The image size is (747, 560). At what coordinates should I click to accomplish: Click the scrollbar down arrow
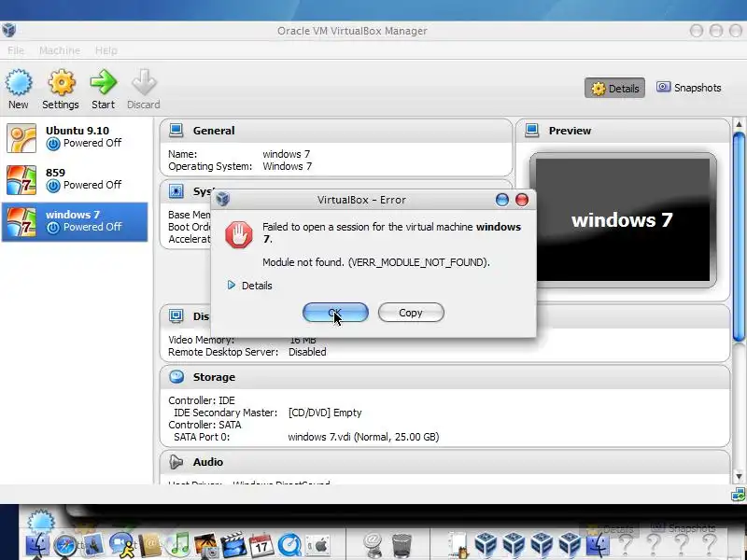click(x=739, y=476)
